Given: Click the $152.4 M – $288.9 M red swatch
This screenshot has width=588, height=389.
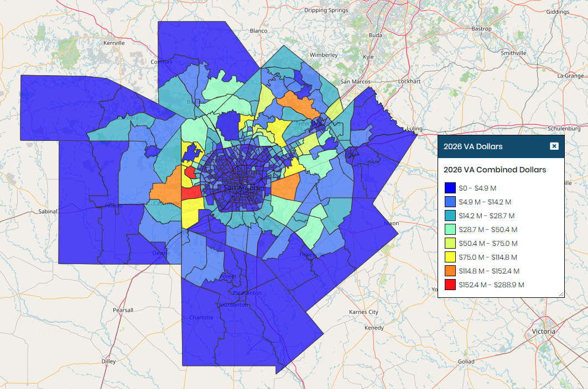Looking at the screenshot, I should [450, 285].
